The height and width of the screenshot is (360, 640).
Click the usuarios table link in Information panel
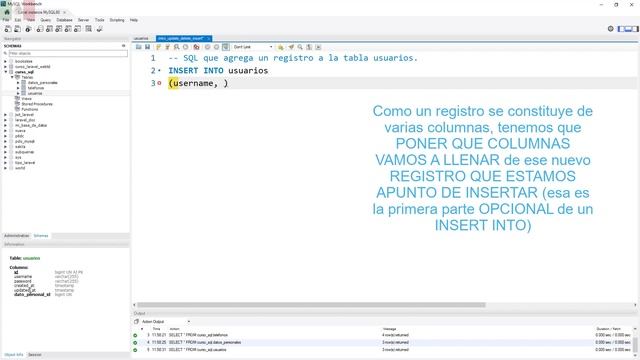point(31,258)
